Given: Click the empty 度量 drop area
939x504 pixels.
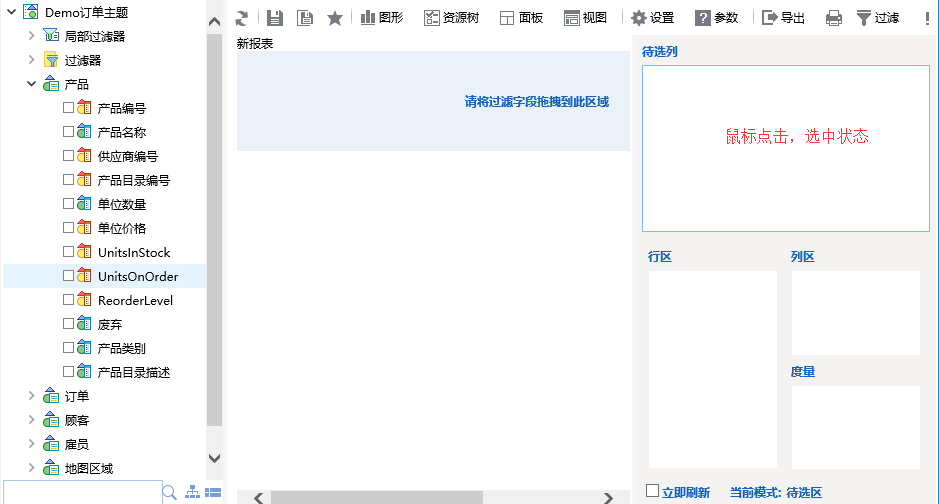Looking at the screenshot, I should point(856,427).
